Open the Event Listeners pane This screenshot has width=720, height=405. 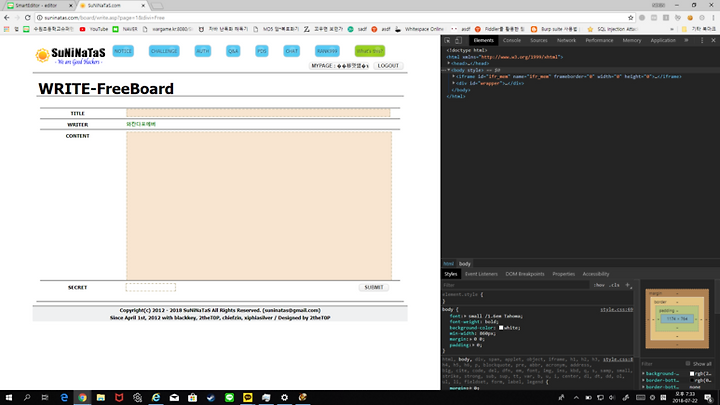point(481,274)
